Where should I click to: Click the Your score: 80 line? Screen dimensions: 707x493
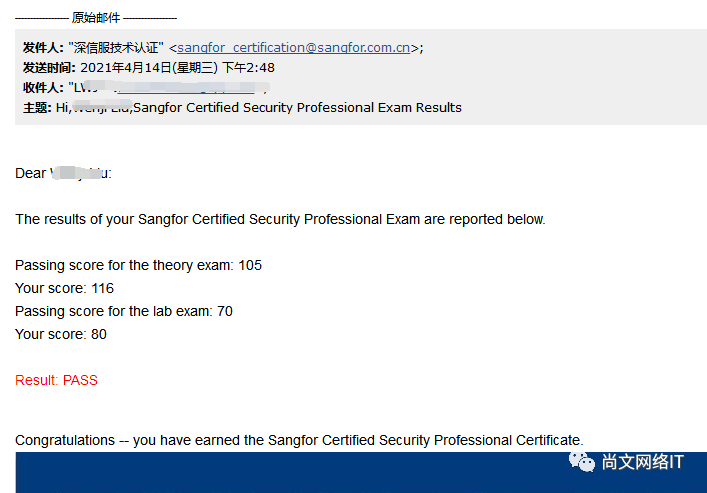[x=61, y=334]
